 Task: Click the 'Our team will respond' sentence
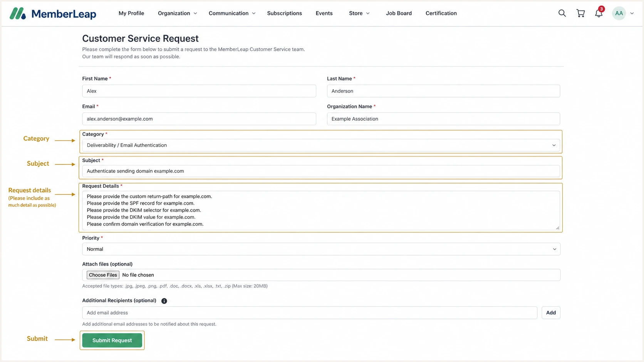(131, 57)
